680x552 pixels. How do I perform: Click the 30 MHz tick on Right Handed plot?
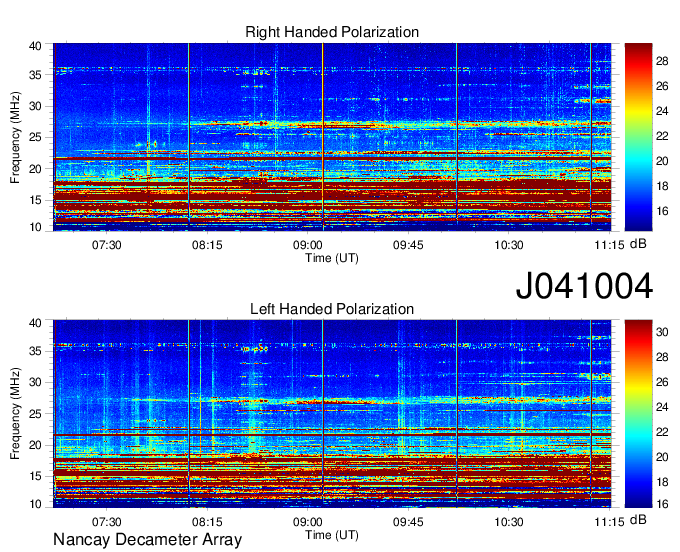[x=35, y=106]
